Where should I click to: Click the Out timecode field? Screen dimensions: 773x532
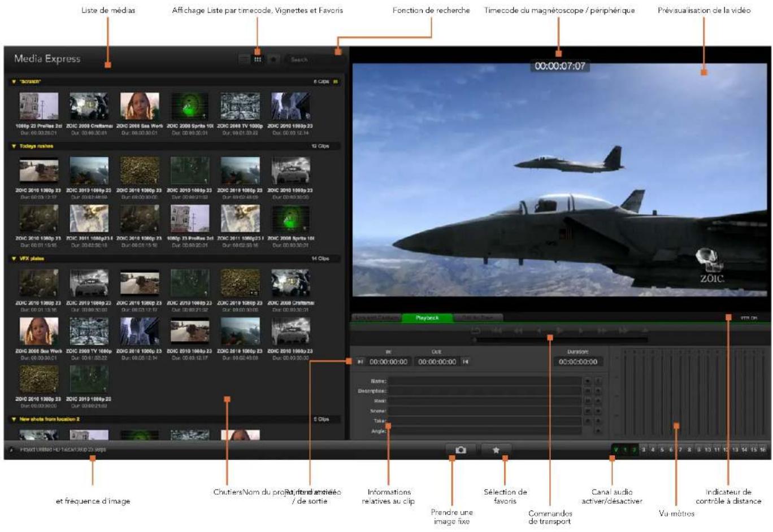click(x=437, y=362)
